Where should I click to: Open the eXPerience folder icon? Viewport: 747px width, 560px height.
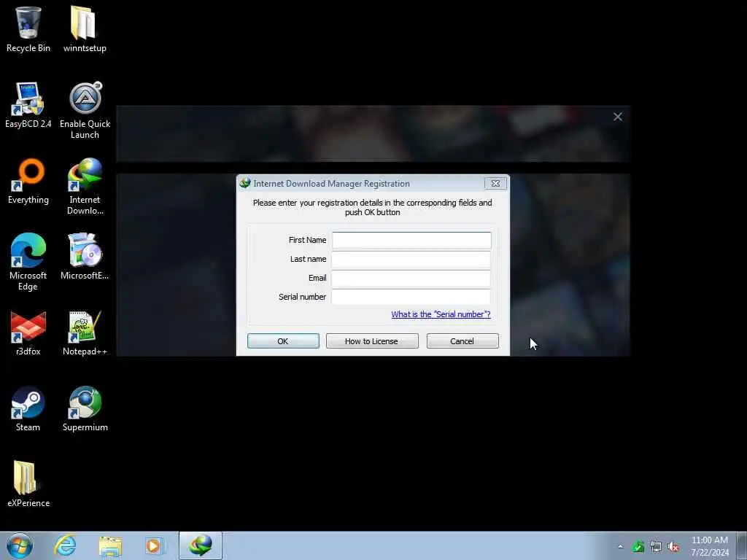click(28, 483)
